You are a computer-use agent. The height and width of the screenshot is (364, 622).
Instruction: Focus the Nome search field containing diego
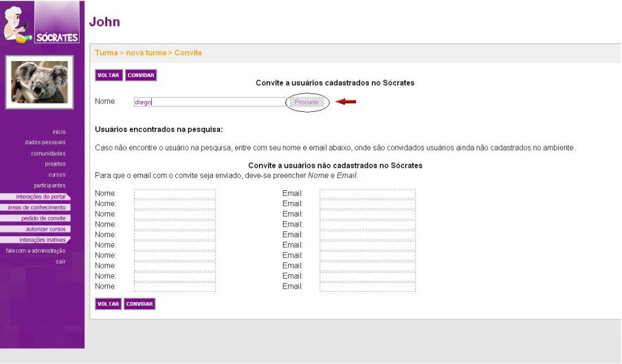210,102
